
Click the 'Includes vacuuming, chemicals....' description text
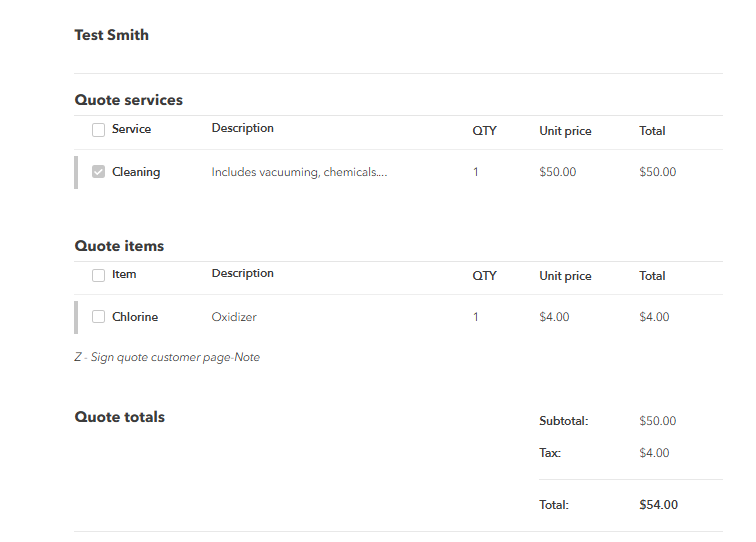[x=299, y=172]
